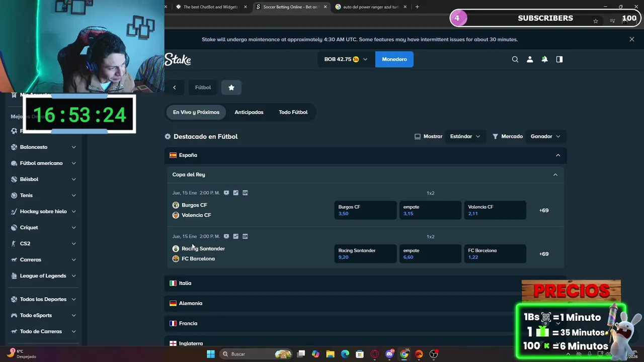Click the Tenis icon in sidebar

click(14, 196)
